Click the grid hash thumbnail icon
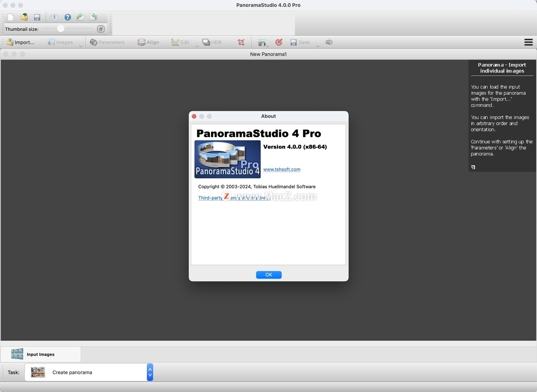This screenshot has height=392, width=537. 101,29
